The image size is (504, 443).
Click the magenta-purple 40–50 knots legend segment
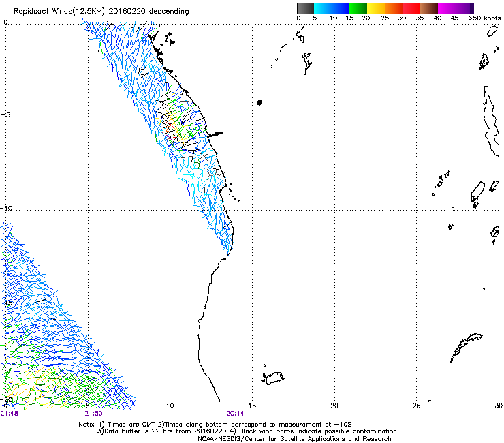[x=456, y=8]
